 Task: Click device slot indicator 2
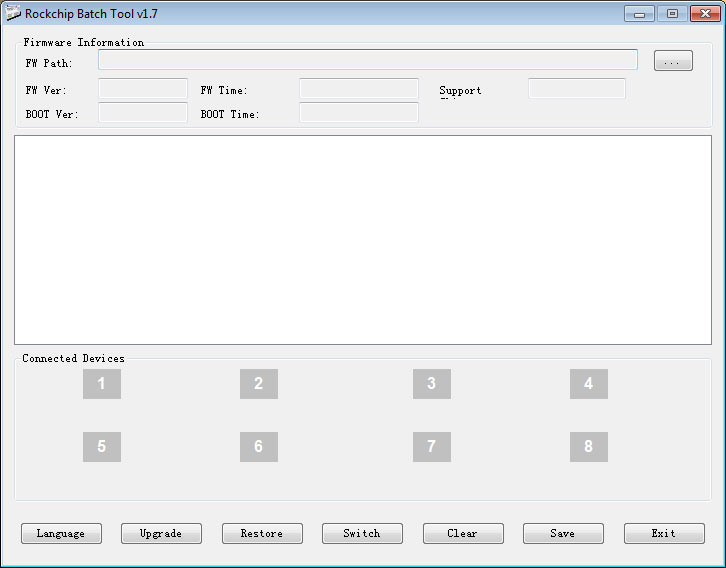[x=259, y=384]
